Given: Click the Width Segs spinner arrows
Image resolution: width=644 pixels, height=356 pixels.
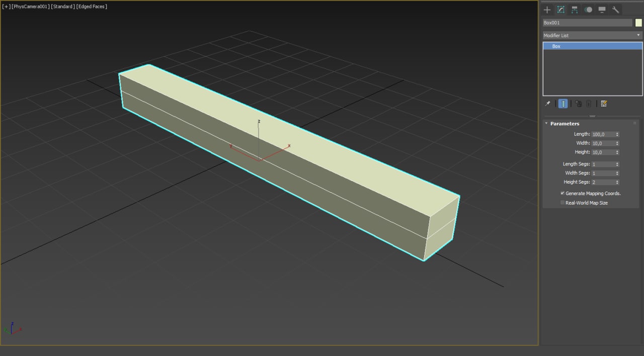Looking at the screenshot, I should [617, 173].
